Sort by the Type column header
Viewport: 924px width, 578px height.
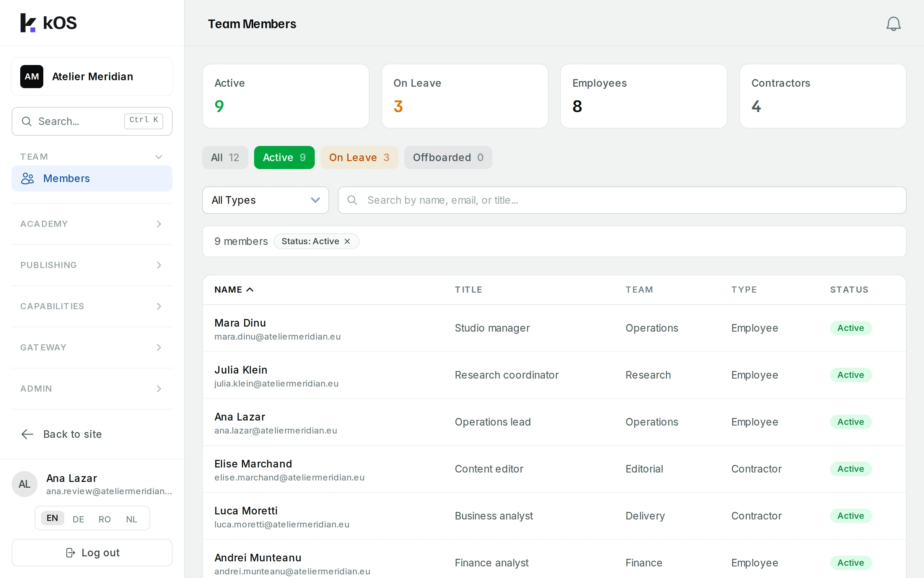tap(744, 290)
